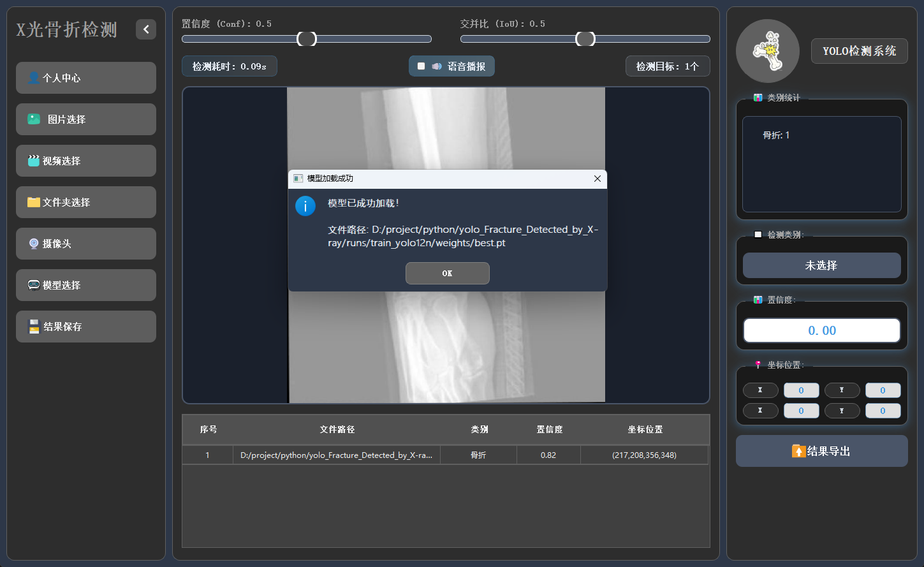This screenshot has height=567, width=924.
Task: Click the film icon beside 视频选择
Action: tap(34, 161)
